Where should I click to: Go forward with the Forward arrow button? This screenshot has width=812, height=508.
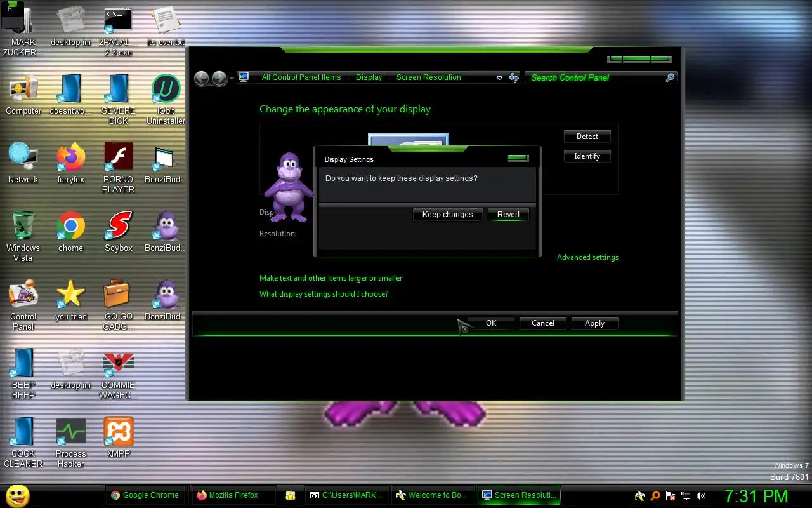(x=219, y=78)
